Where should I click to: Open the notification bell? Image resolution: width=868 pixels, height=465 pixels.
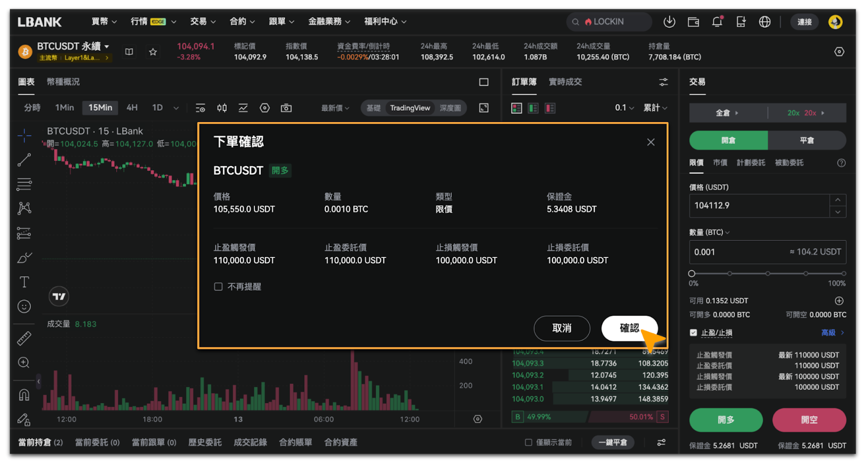[717, 22]
